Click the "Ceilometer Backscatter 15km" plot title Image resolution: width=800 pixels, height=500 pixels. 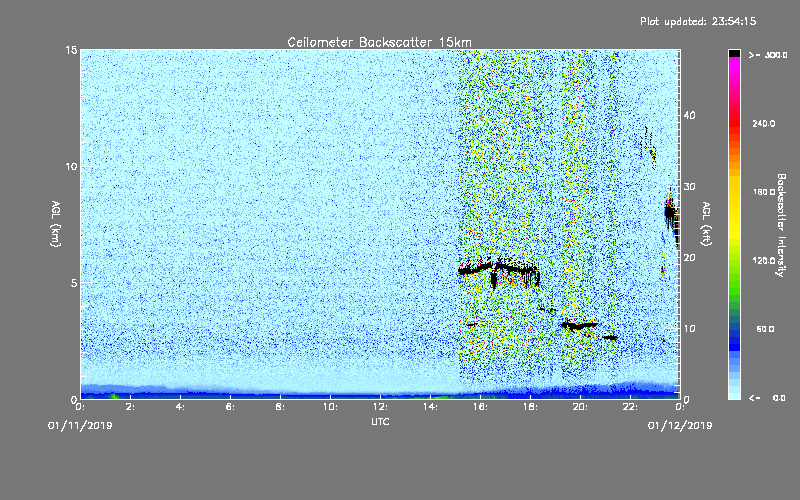pos(379,42)
